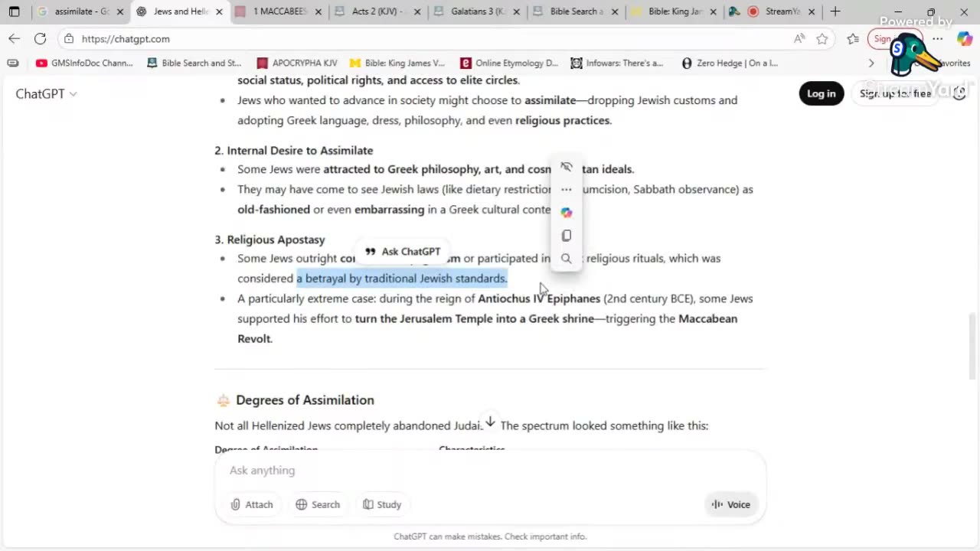Open the Favorites hub icon
This screenshot has width=980, height=551.
(x=853, y=39)
